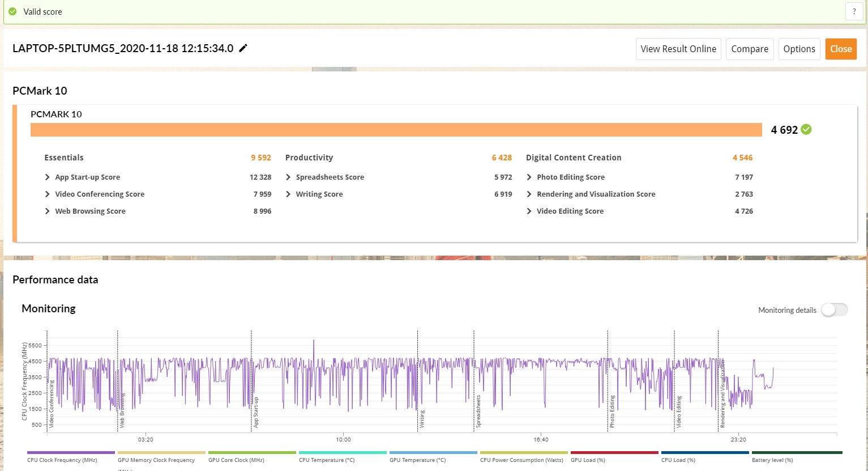Select the GPU Load legend entry
868x471 pixels.
click(x=614, y=456)
